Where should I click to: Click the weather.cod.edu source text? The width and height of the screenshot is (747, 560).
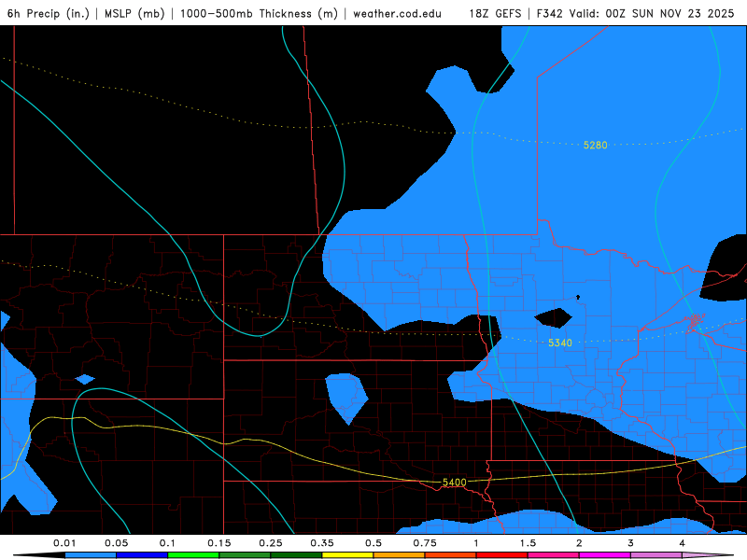click(398, 13)
